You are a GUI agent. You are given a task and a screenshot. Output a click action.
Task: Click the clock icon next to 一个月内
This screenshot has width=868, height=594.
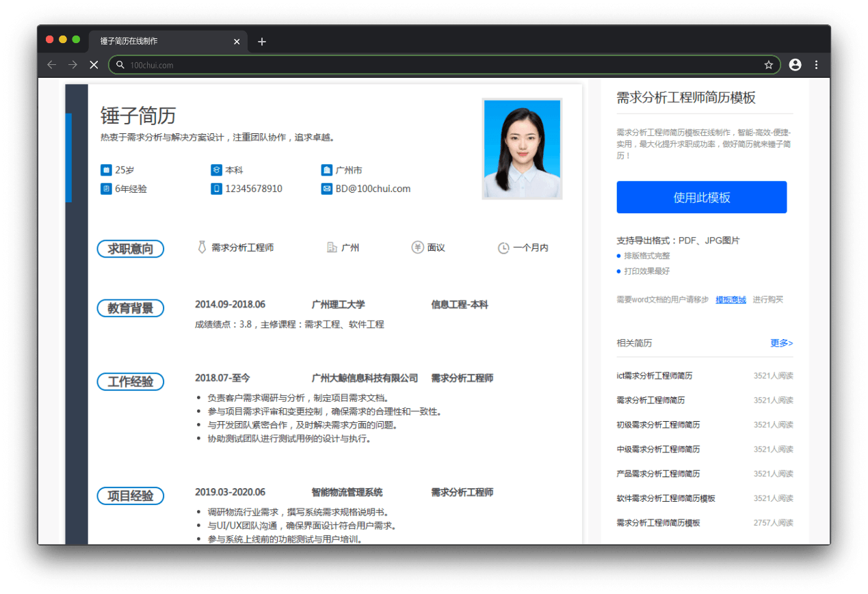click(x=503, y=248)
